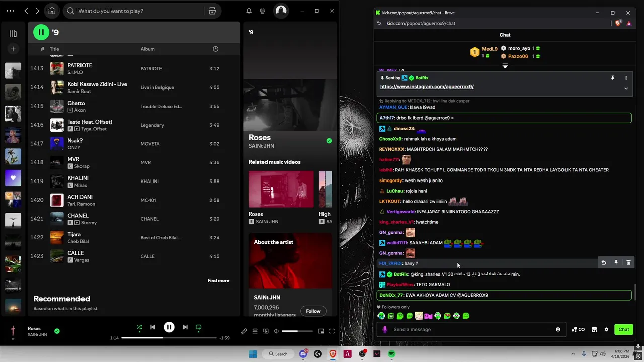
Task: Open Spotify miniplayer icon
Action: (321, 331)
